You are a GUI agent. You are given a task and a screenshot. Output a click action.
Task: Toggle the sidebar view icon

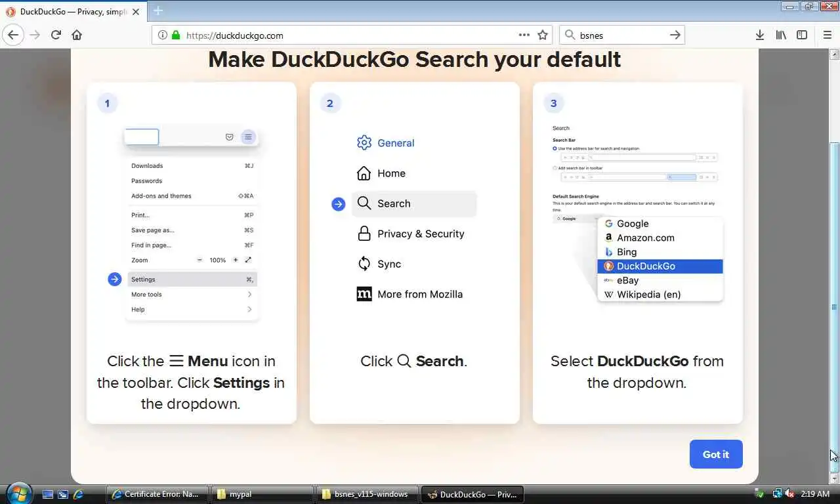click(x=802, y=35)
